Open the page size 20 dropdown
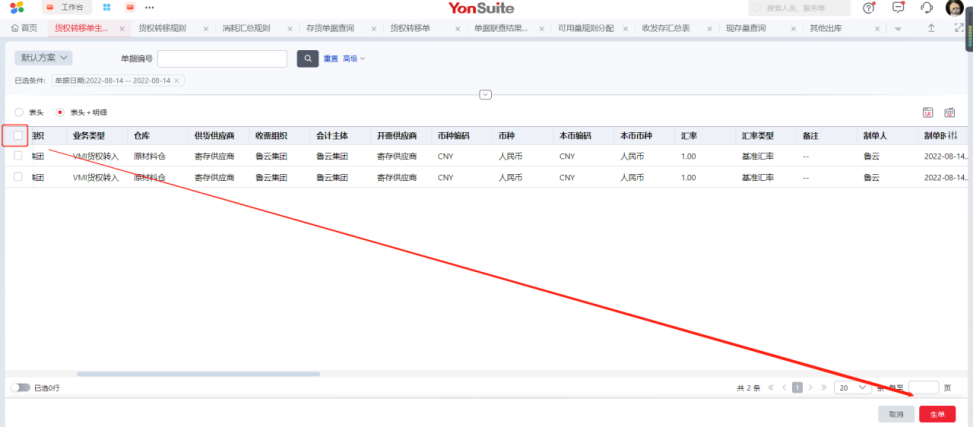The image size is (974, 428). point(853,387)
